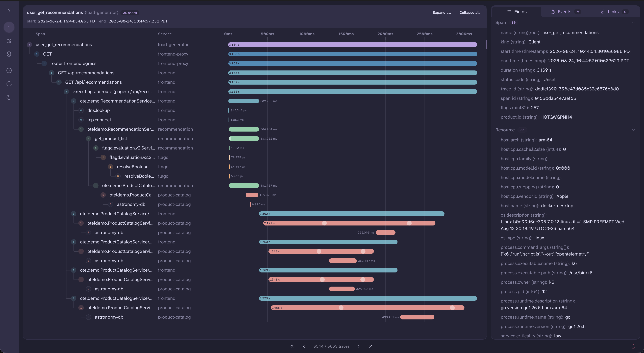Click the 2.775 s frontend span bar
Viewport: 644px width, 353px height.
pos(368,298)
